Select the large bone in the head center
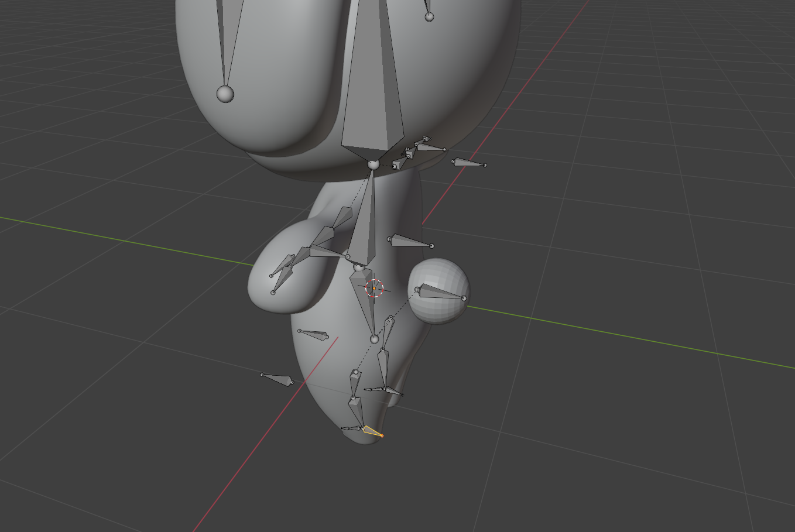The width and height of the screenshot is (795, 532). (373, 82)
